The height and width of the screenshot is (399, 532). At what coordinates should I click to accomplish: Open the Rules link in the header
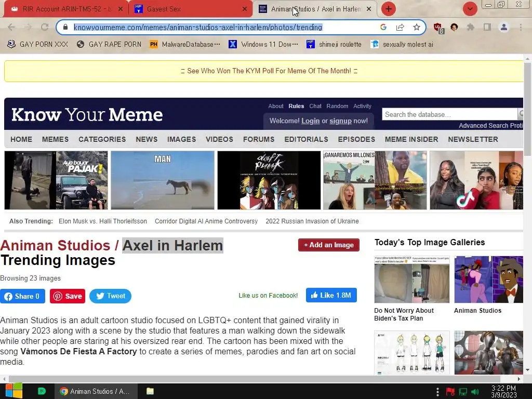pyautogui.click(x=296, y=106)
